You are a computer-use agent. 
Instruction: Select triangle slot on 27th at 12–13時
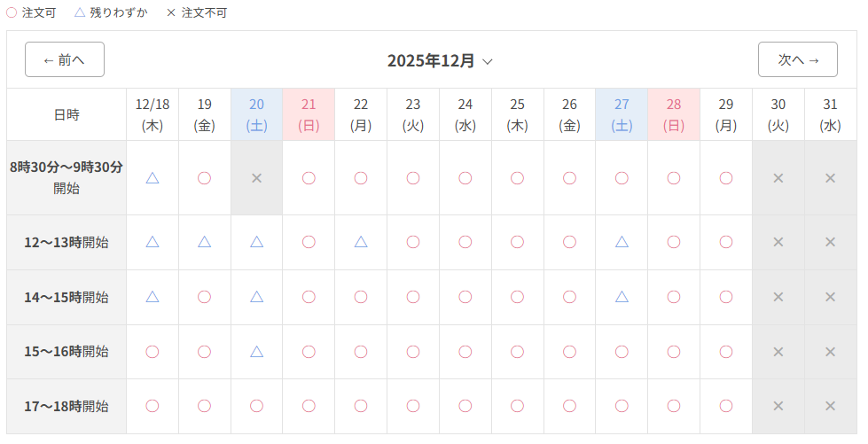click(x=622, y=242)
